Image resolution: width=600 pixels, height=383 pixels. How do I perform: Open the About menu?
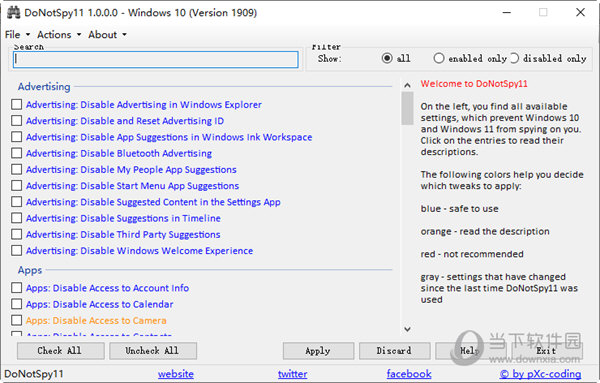pos(103,35)
